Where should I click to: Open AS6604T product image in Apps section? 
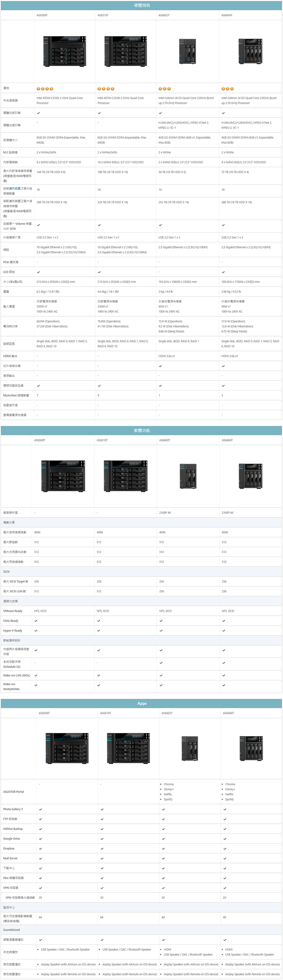coord(251,748)
